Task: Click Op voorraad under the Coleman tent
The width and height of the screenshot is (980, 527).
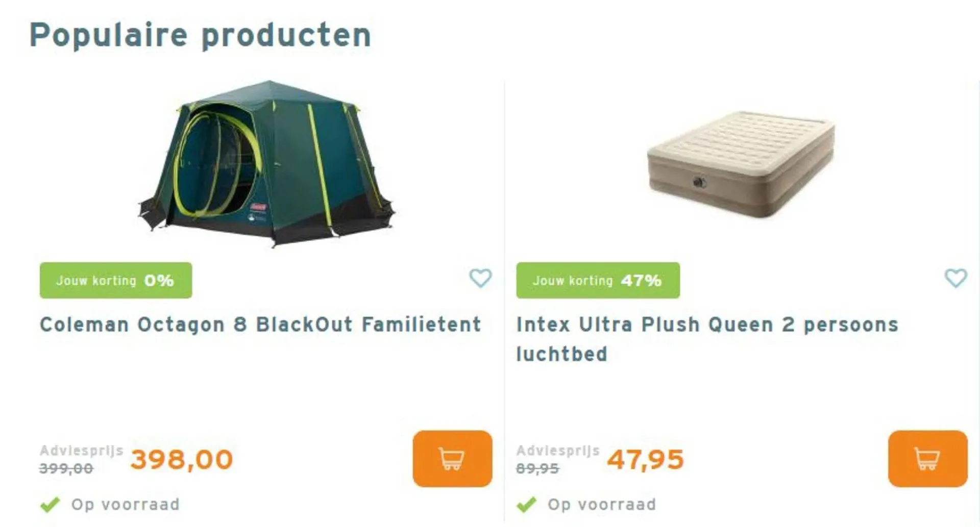Action: [126, 505]
